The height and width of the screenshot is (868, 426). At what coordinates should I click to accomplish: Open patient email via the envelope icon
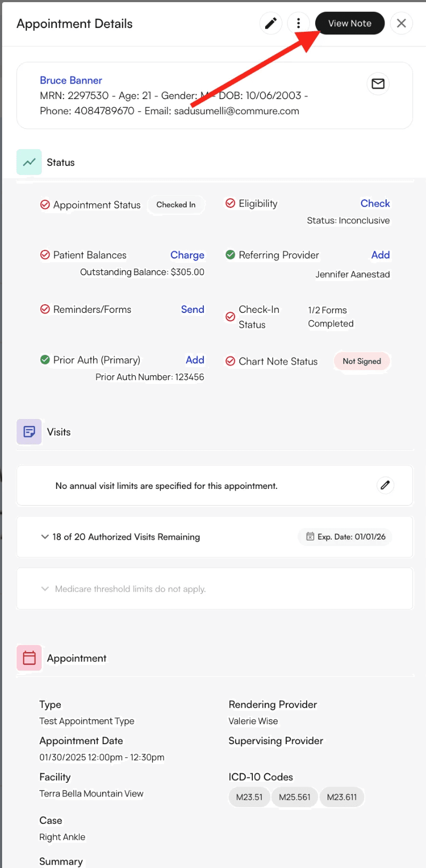click(378, 83)
